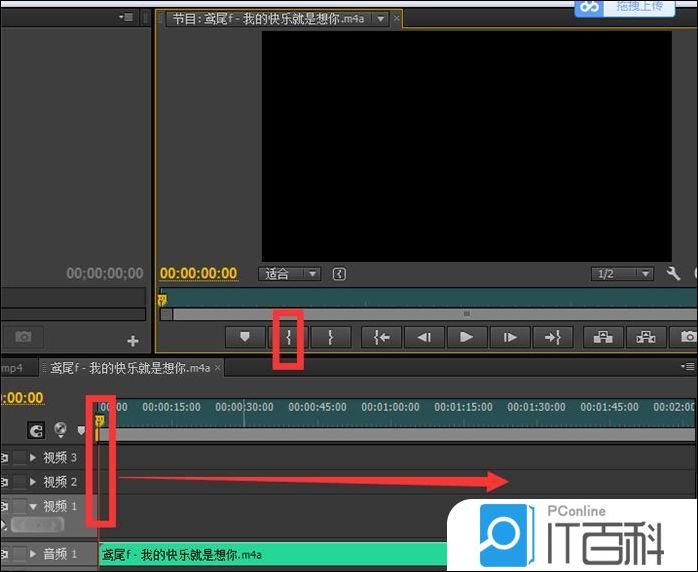Enable timeline snap magnet icon

[37, 430]
